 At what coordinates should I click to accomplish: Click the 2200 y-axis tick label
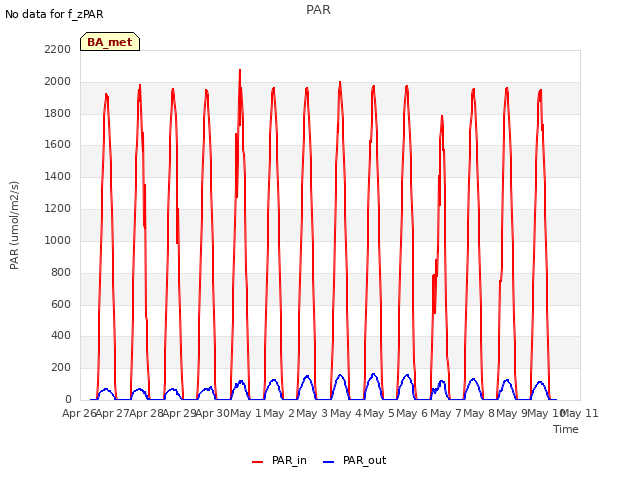coord(58,49)
